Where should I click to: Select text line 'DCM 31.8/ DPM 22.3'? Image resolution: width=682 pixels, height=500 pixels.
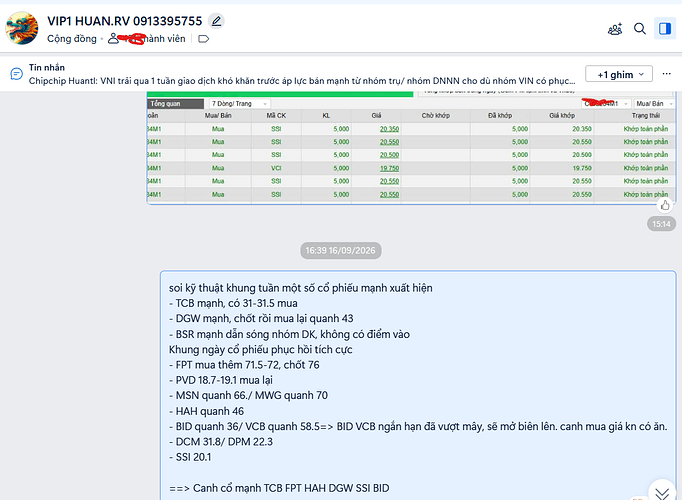pyautogui.click(x=221, y=442)
